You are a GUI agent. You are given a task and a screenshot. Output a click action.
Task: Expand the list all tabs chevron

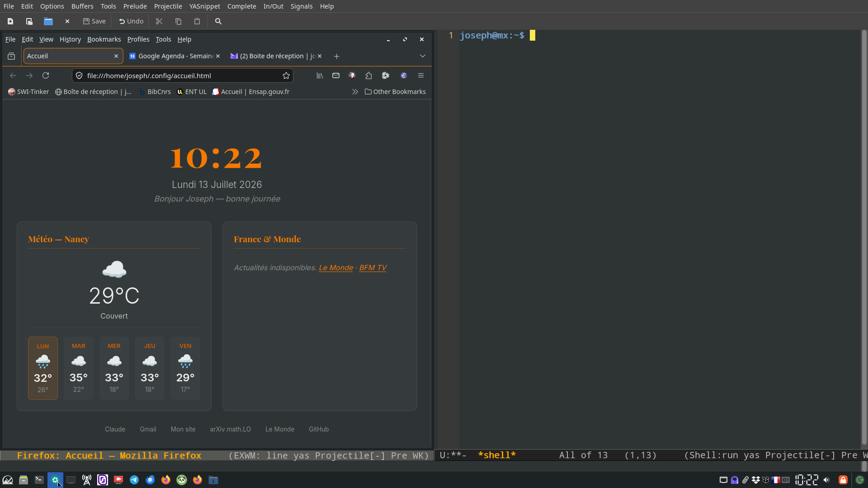click(x=423, y=56)
